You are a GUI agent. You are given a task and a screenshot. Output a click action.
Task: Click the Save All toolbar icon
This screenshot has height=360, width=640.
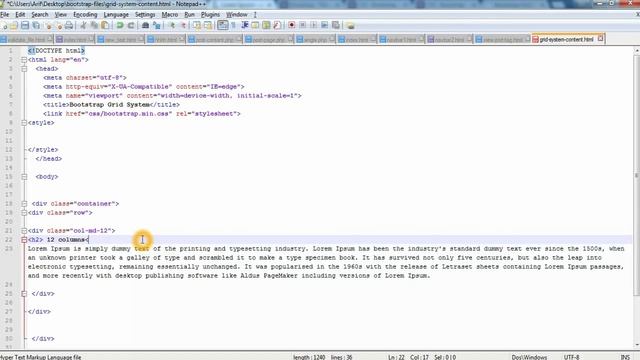(x=36, y=26)
